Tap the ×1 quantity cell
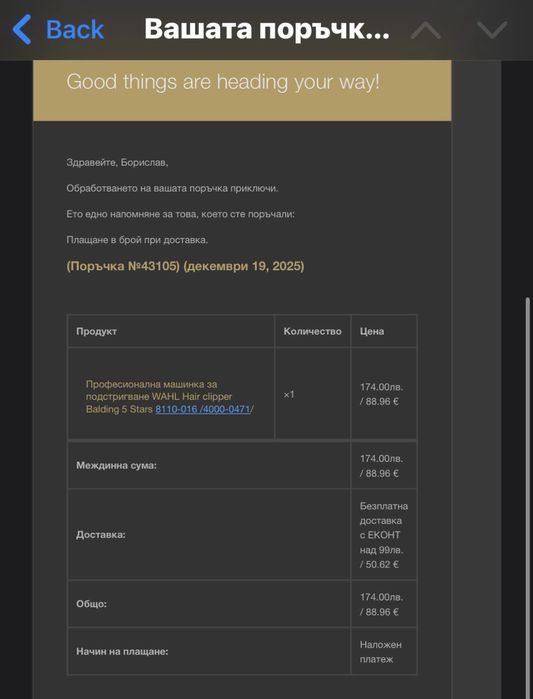This screenshot has height=699, width=533. (x=289, y=395)
